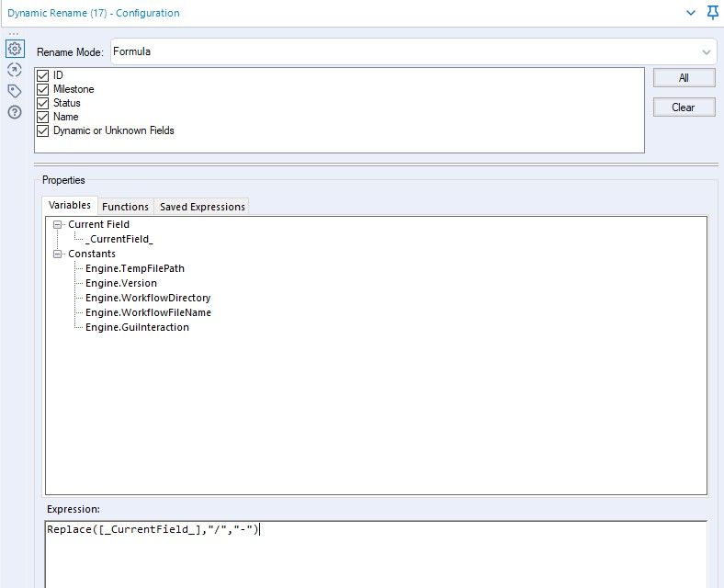
Task: Switch to the Functions tab
Action: (x=125, y=207)
